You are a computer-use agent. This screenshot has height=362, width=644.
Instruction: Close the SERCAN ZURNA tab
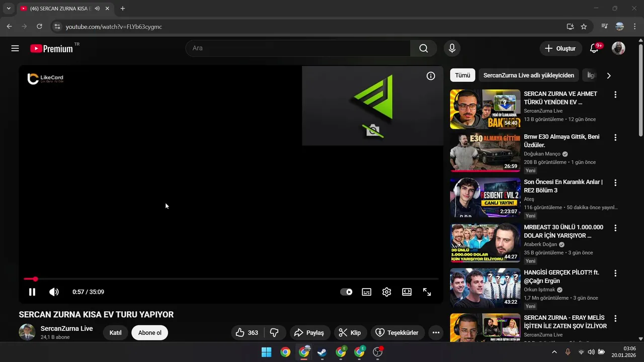point(107,9)
